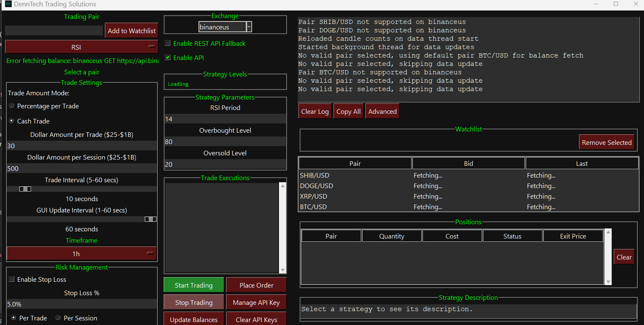Enable REST API Fallback
The height and width of the screenshot is (325, 644).
pyautogui.click(x=167, y=43)
